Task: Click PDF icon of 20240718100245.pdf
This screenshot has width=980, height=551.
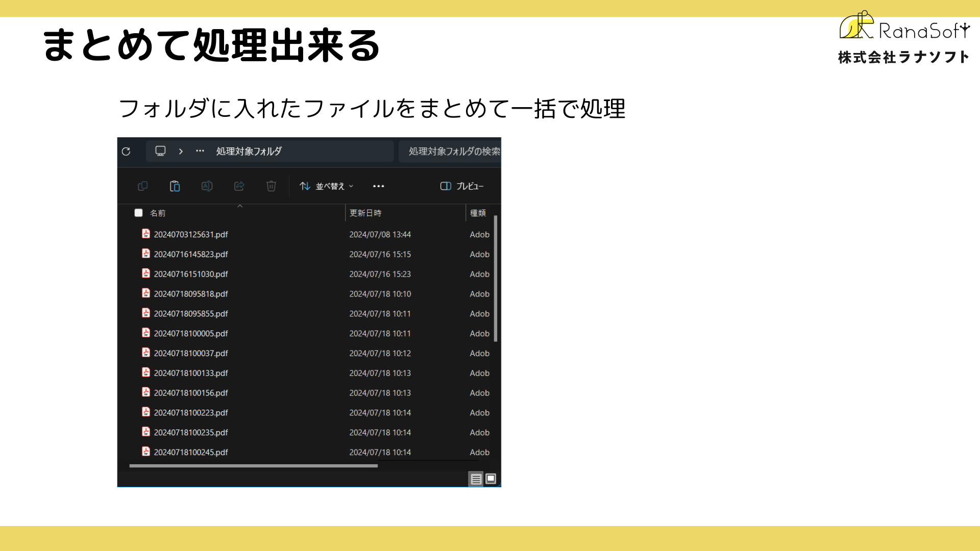Action: [x=146, y=452]
